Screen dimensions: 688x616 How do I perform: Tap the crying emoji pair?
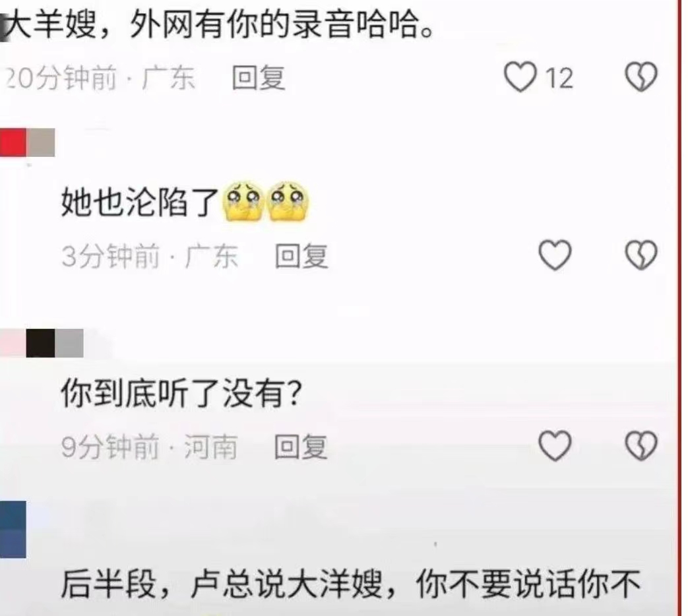click(x=266, y=201)
